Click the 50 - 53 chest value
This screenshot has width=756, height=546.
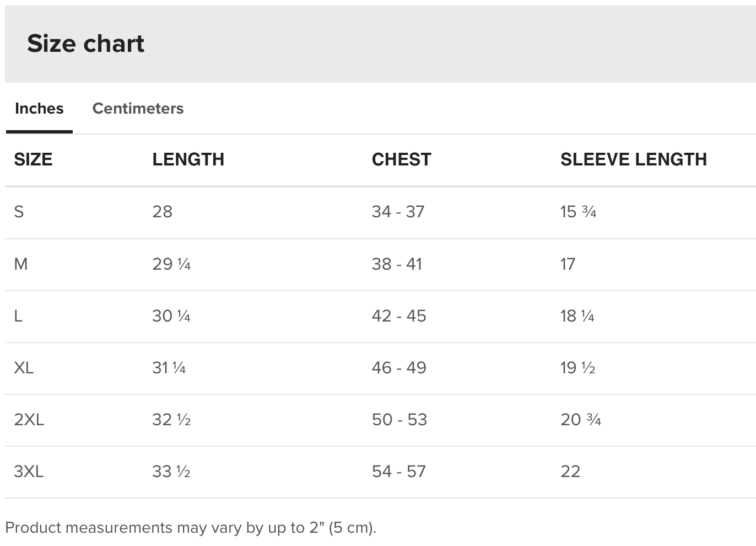[399, 420]
